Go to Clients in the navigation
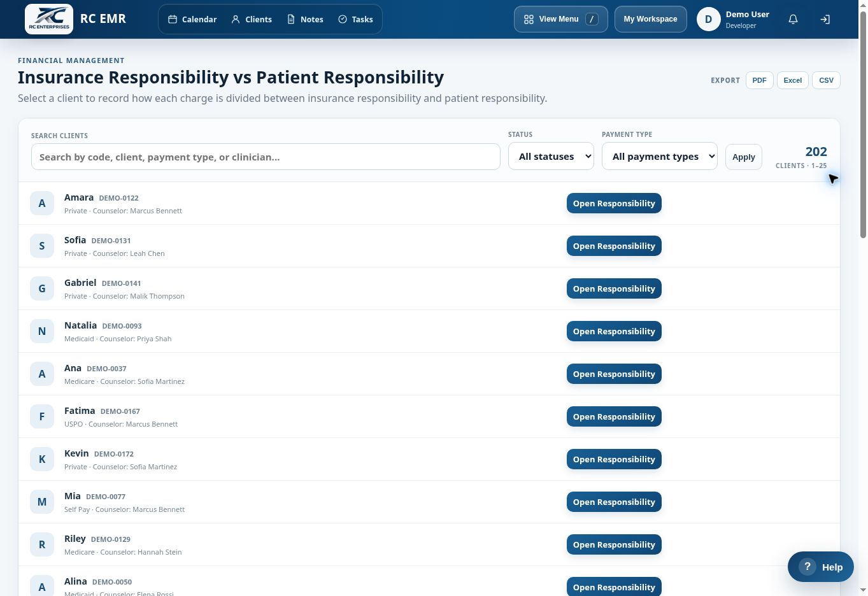This screenshot has height=596, width=868. click(x=252, y=19)
